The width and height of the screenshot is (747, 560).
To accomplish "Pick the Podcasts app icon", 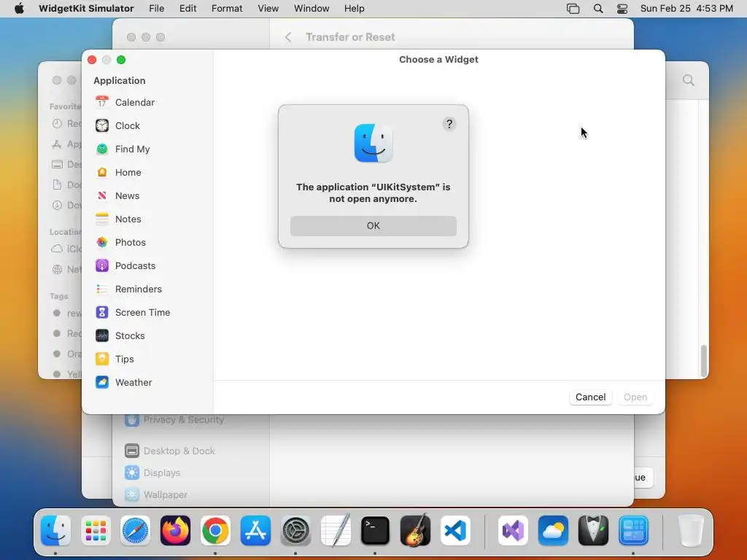I will 102,265.
